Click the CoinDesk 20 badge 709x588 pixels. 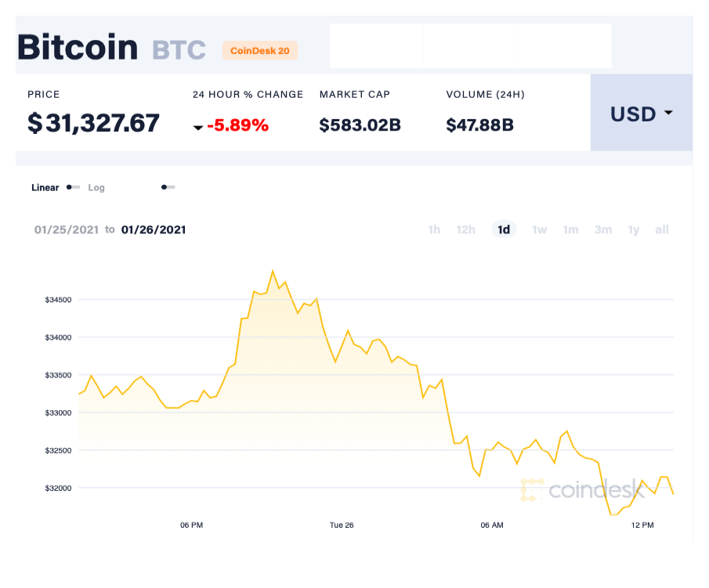(x=260, y=51)
